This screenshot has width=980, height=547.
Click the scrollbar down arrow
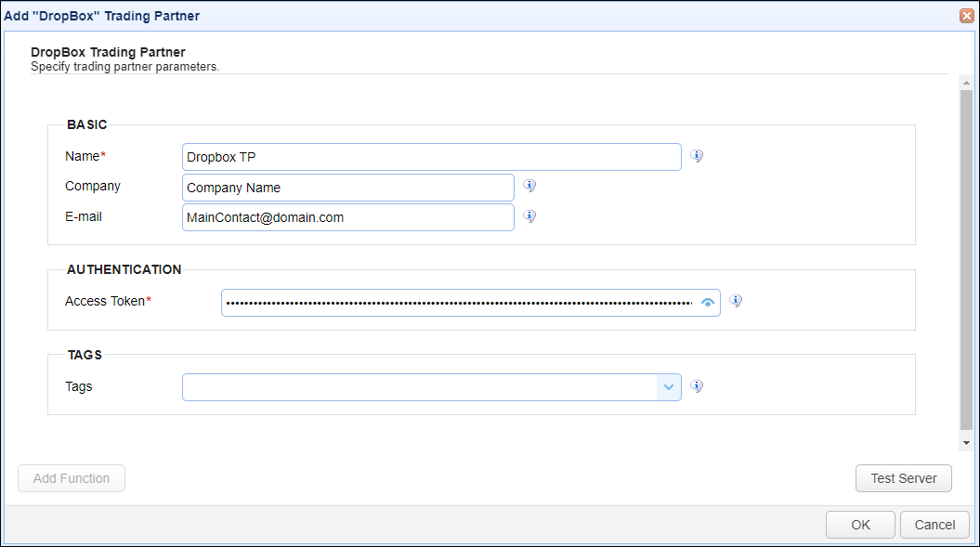coord(966,443)
